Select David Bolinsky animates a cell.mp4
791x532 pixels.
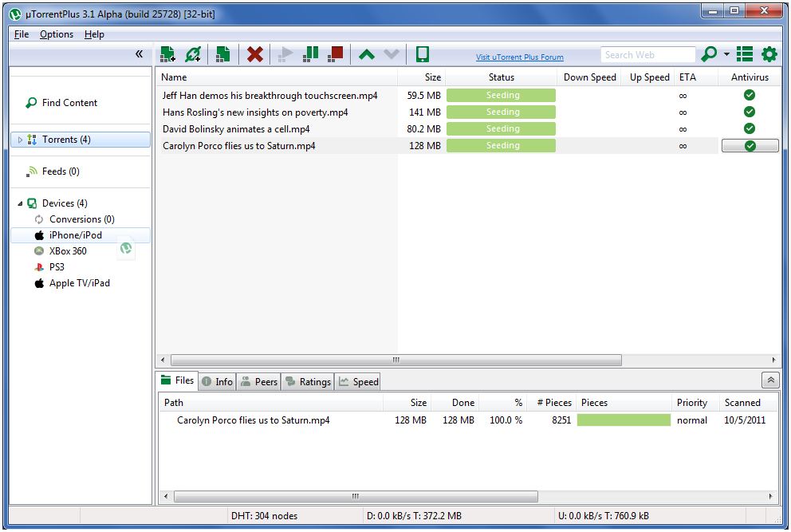[236, 128]
